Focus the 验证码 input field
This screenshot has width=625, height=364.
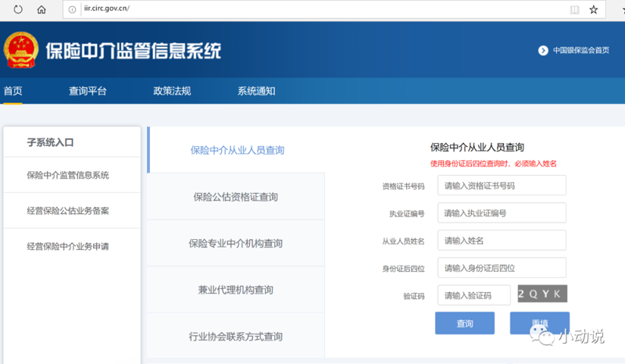click(x=474, y=295)
